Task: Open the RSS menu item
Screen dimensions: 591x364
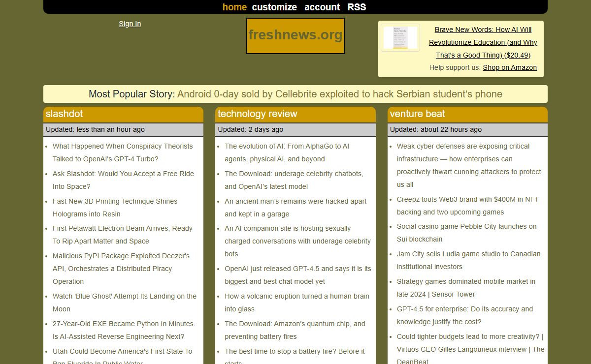Action: [357, 7]
